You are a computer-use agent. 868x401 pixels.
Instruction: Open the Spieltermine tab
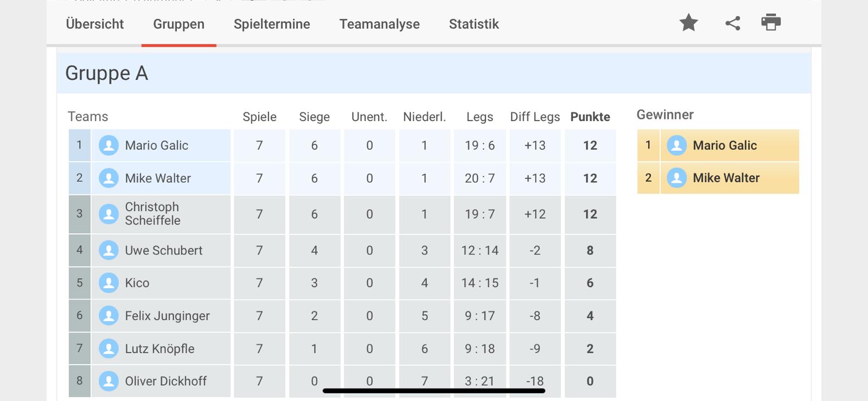(x=272, y=24)
